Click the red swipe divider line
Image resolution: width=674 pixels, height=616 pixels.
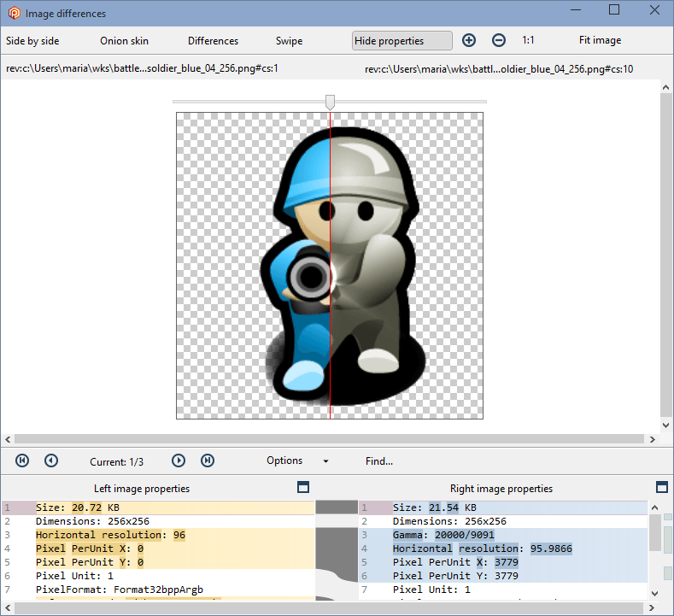330,265
